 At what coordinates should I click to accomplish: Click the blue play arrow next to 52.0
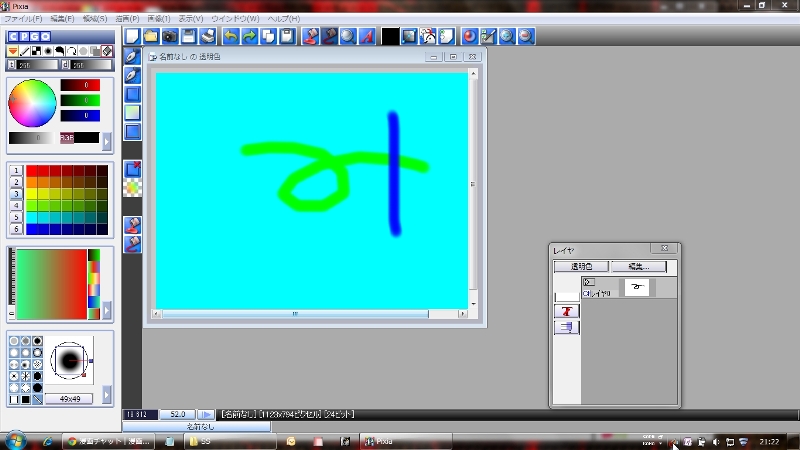206,414
